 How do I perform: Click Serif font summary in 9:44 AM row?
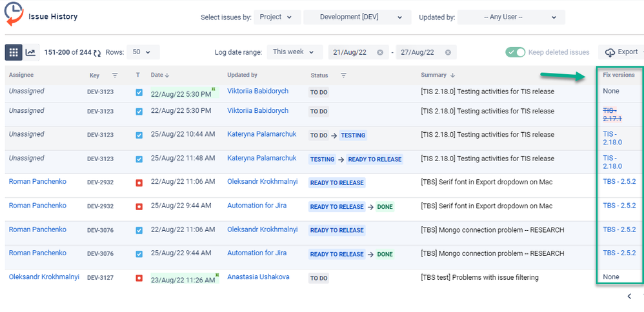(487, 206)
